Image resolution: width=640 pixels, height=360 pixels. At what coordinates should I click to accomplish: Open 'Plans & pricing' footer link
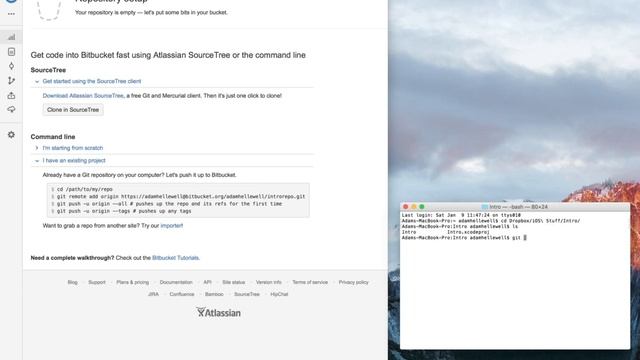[x=133, y=282]
